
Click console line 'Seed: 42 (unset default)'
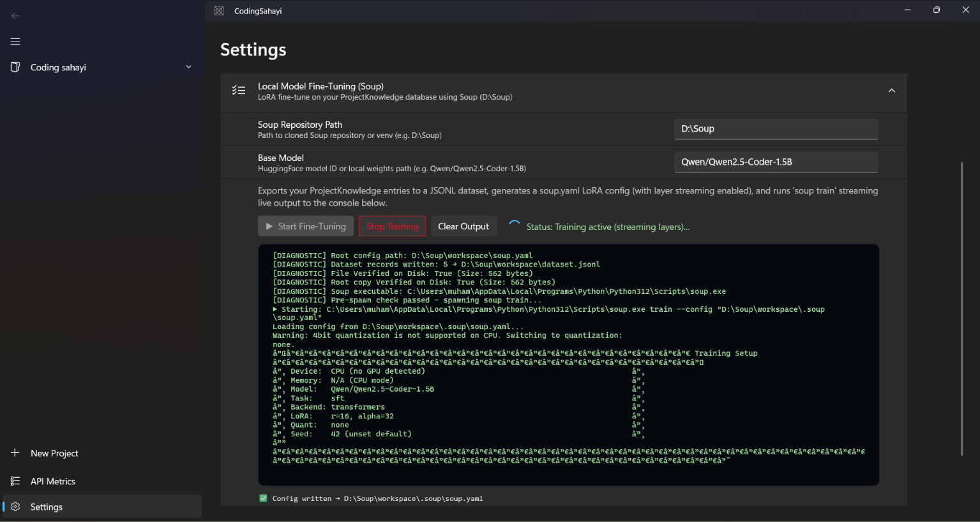point(351,434)
